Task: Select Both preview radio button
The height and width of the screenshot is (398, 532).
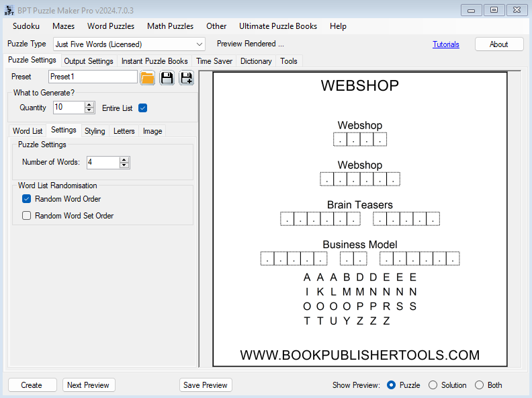Action: (479, 385)
